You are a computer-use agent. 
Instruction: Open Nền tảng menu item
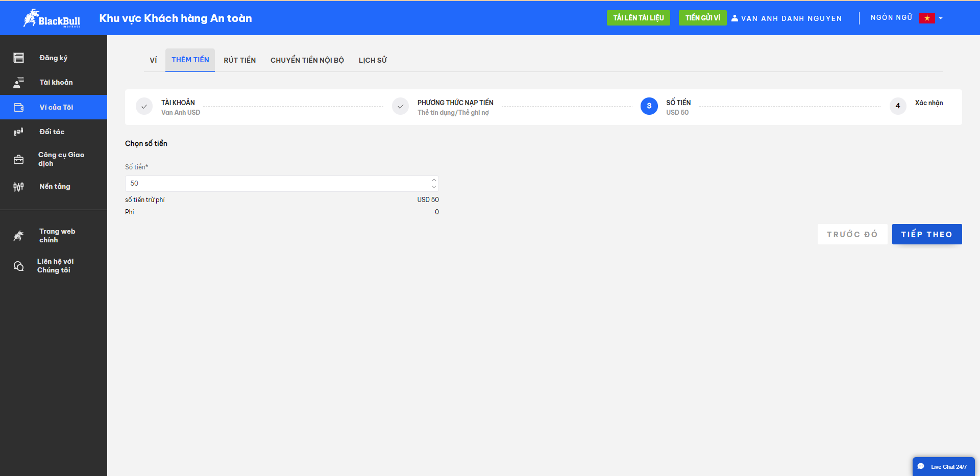click(x=54, y=187)
